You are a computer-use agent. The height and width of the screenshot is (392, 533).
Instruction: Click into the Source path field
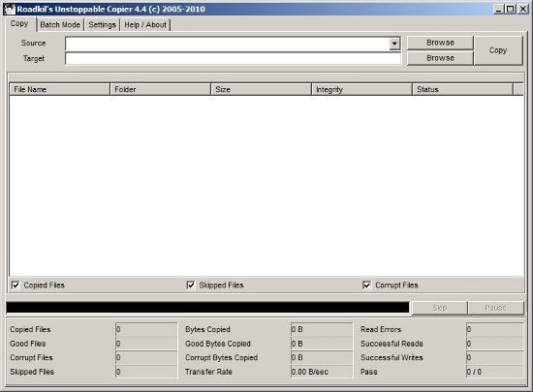(227, 44)
